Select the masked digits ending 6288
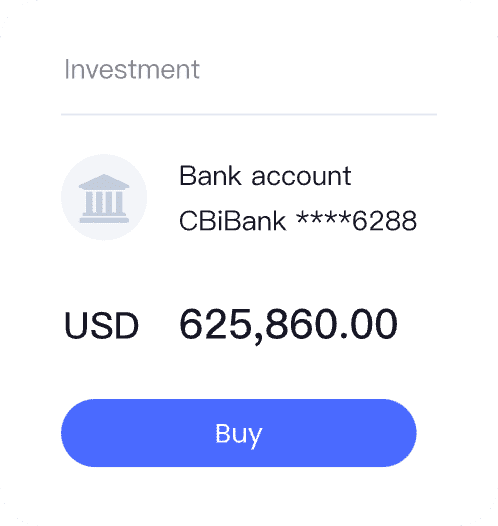498x526 pixels. (384, 221)
